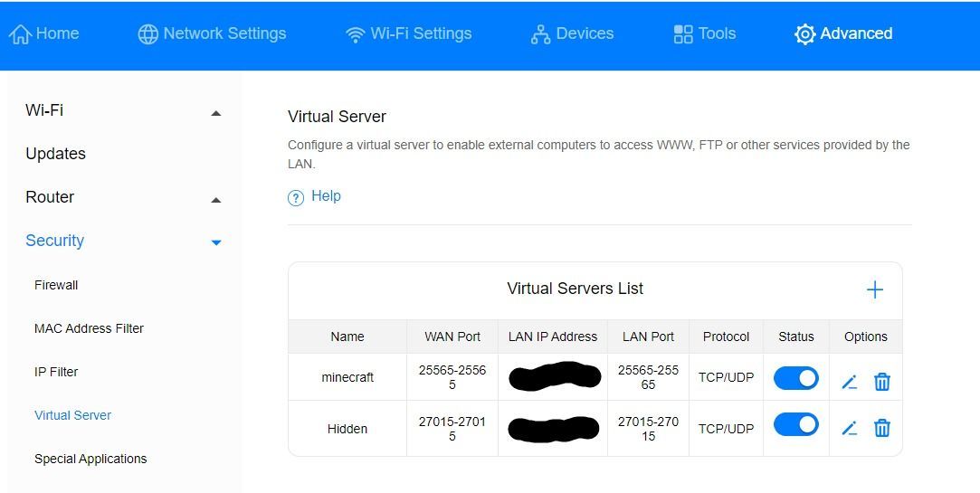Click the plus icon to add virtual server
The height and width of the screenshot is (493, 980).
coord(874,289)
